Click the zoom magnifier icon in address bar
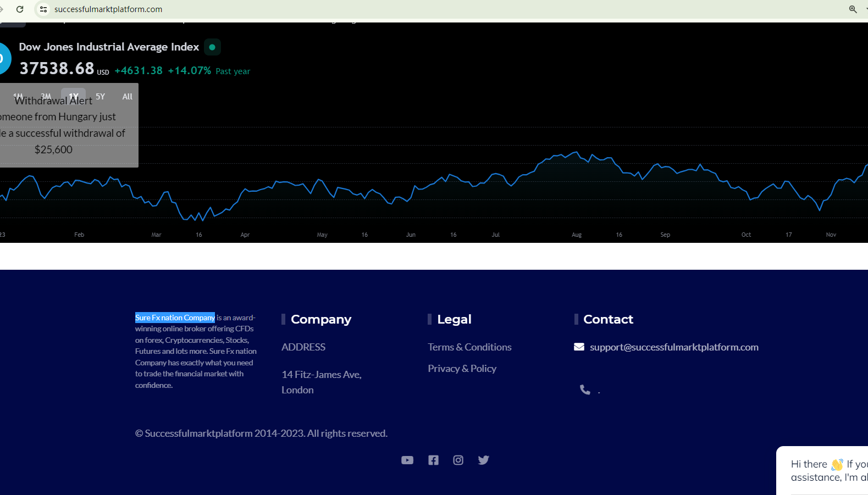The width and height of the screenshot is (868, 495). coord(853,9)
